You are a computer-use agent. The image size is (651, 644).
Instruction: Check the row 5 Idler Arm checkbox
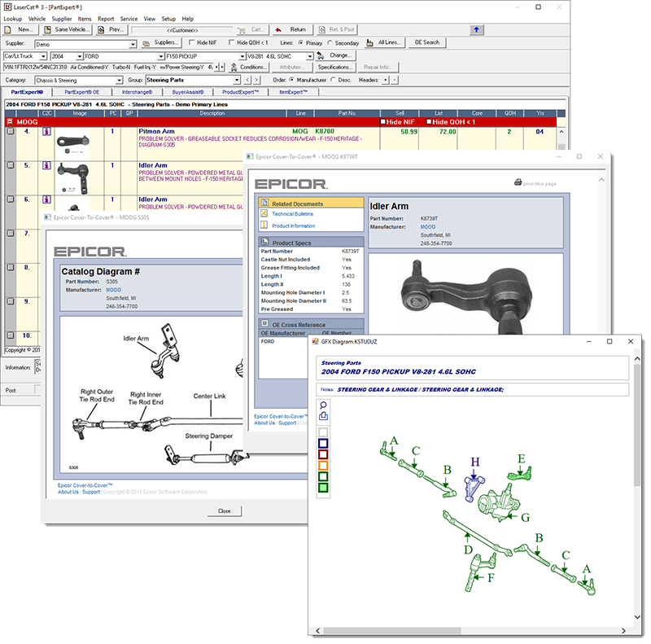[x=11, y=165]
